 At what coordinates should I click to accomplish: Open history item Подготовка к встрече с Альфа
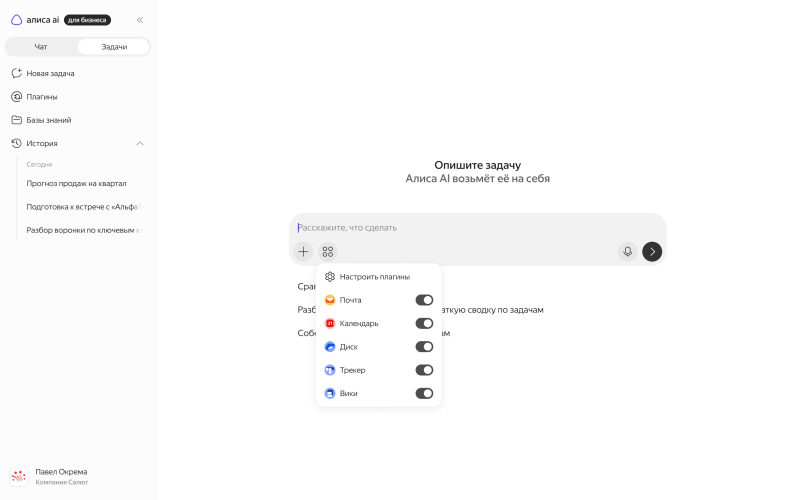pyautogui.click(x=84, y=207)
